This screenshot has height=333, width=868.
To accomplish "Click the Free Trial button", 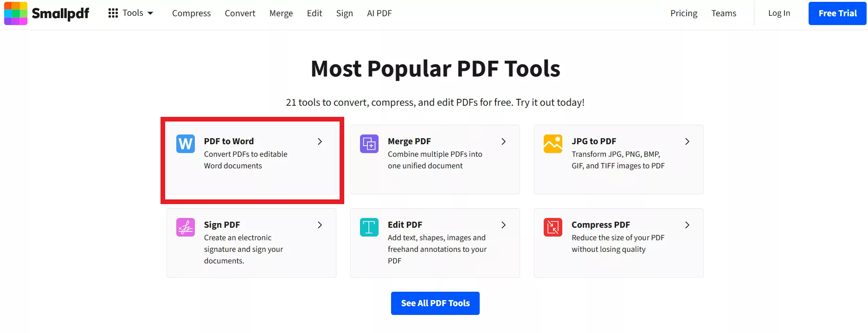I will pos(836,13).
